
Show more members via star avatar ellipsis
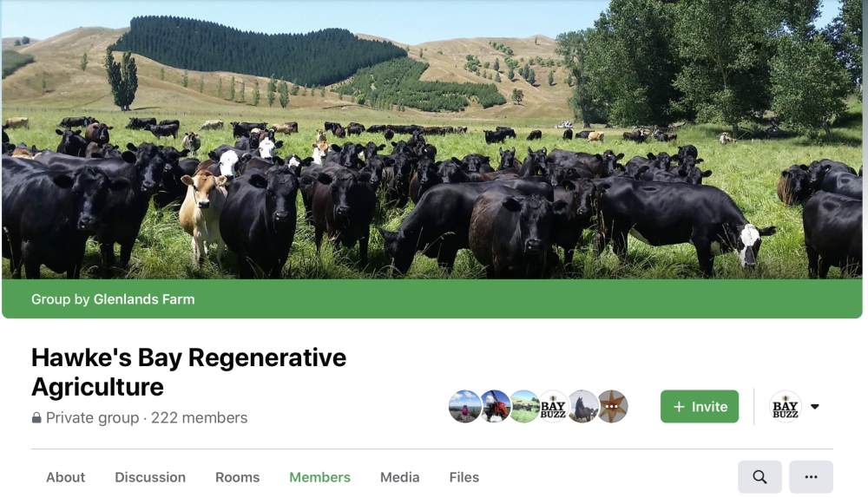click(x=612, y=406)
